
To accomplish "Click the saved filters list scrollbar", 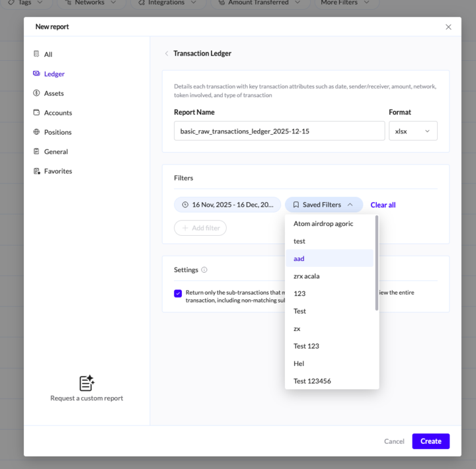I will [377, 264].
